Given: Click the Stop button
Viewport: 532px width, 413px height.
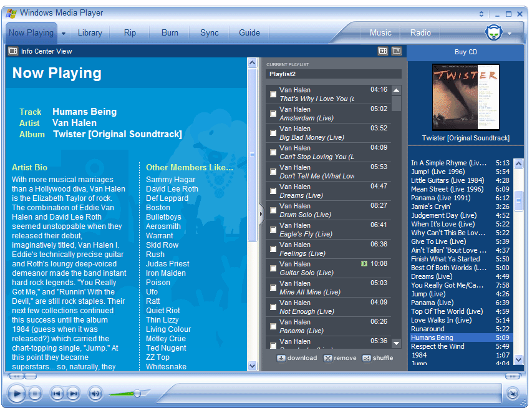Looking at the screenshot, I should coord(34,394).
